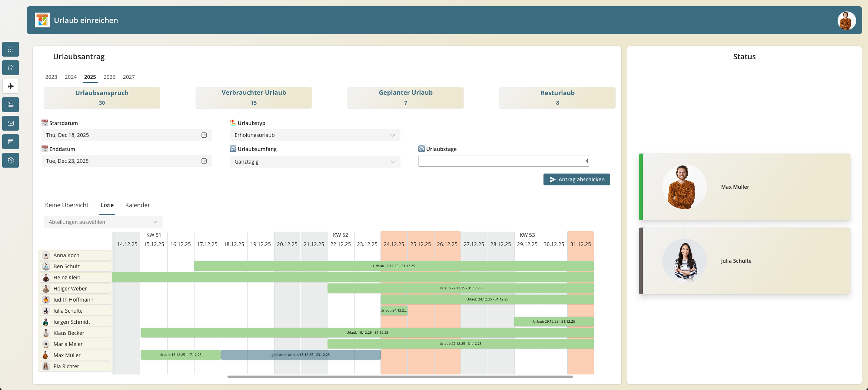
Task: Select the airplane vacation icon in sidebar
Action: pos(10,86)
